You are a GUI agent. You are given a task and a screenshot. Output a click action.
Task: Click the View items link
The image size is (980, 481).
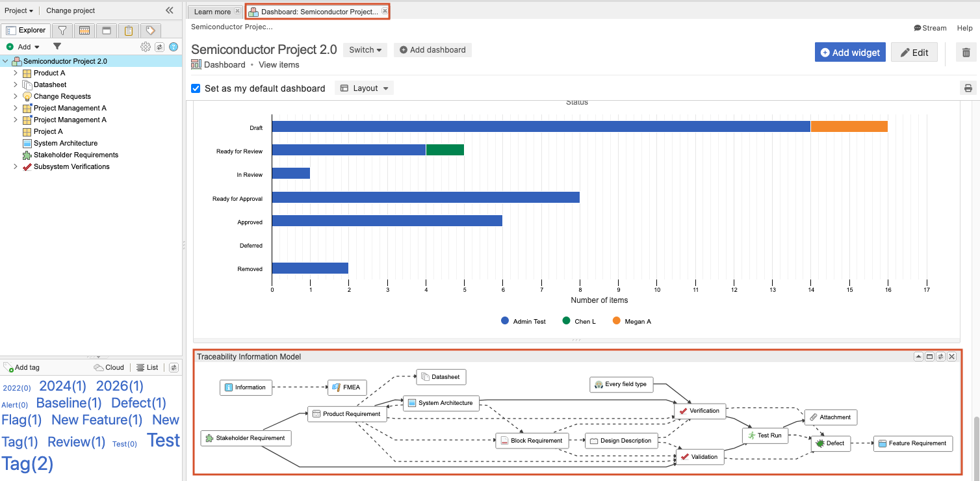[x=279, y=65]
